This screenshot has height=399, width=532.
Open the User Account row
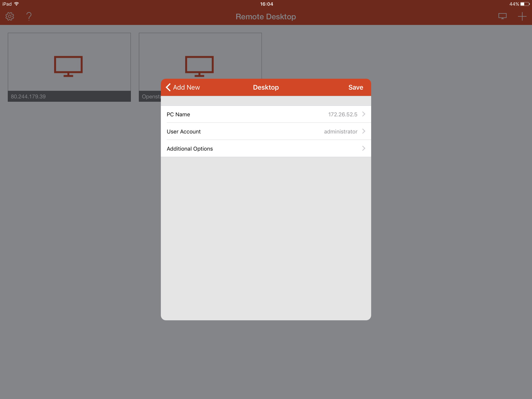(266, 131)
